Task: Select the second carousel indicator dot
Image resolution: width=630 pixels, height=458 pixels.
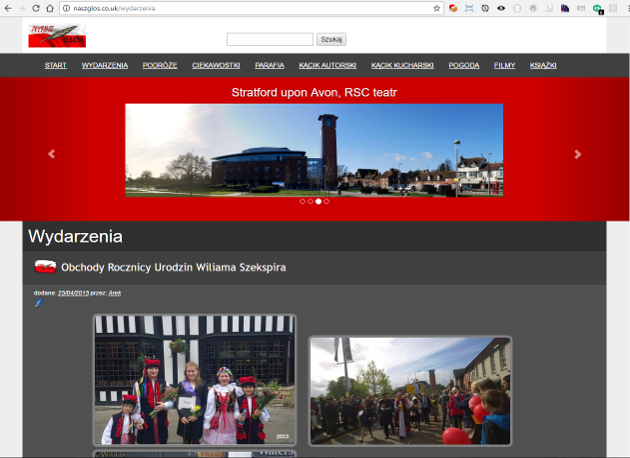Action: [x=311, y=201]
